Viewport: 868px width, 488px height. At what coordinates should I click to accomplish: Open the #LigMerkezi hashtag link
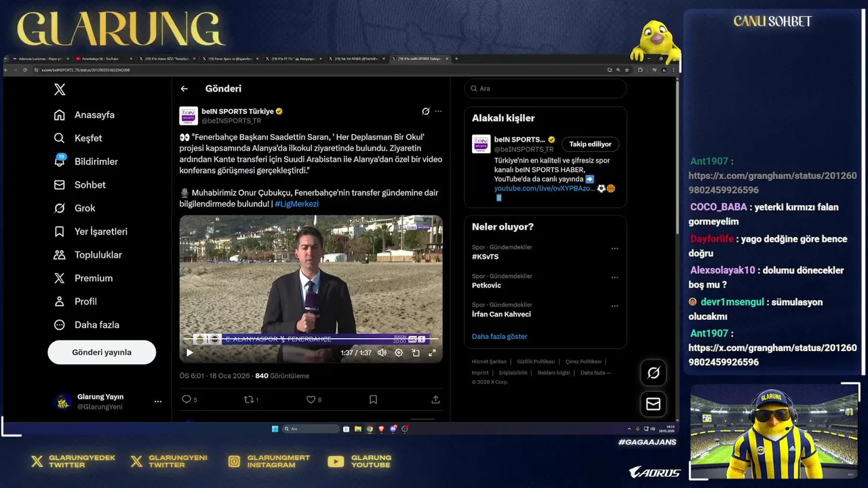coord(296,204)
